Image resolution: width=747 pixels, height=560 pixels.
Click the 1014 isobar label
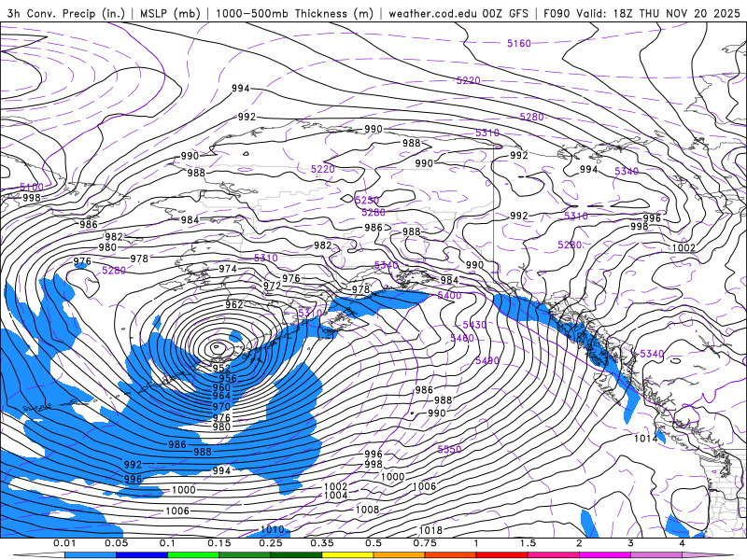pos(645,438)
